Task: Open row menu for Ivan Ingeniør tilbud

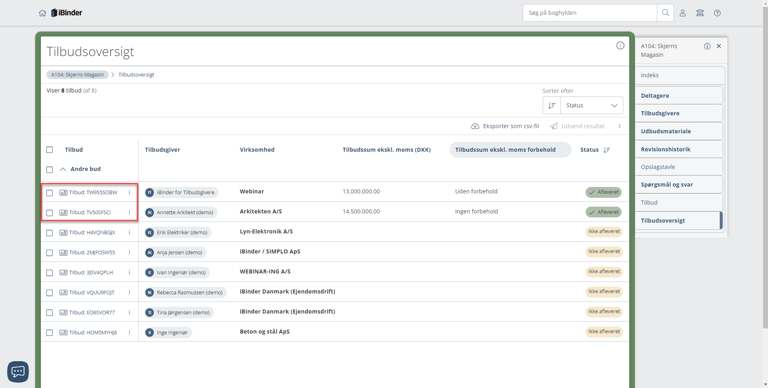Action: pos(129,272)
